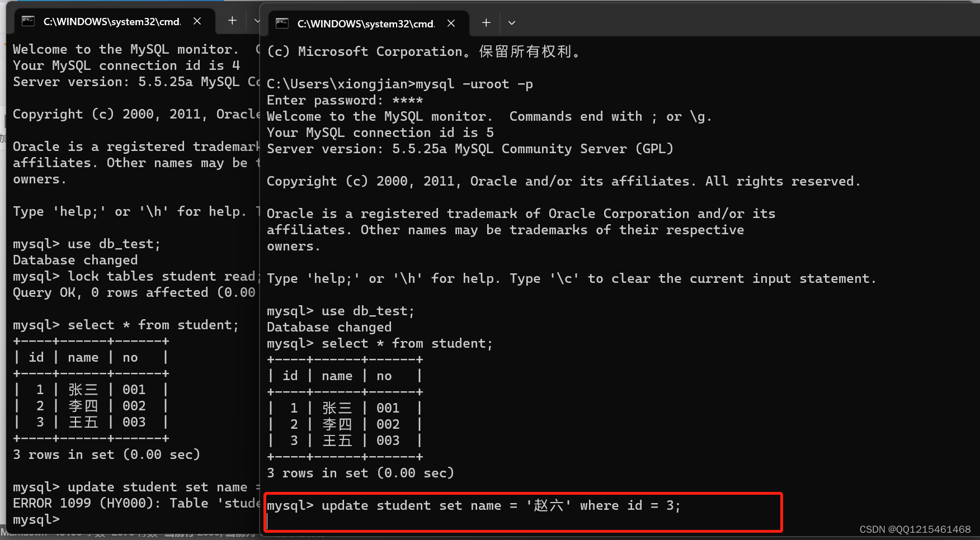Click 'use db_test;' in right terminal
The height and width of the screenshot is (540, 980).
368,311
